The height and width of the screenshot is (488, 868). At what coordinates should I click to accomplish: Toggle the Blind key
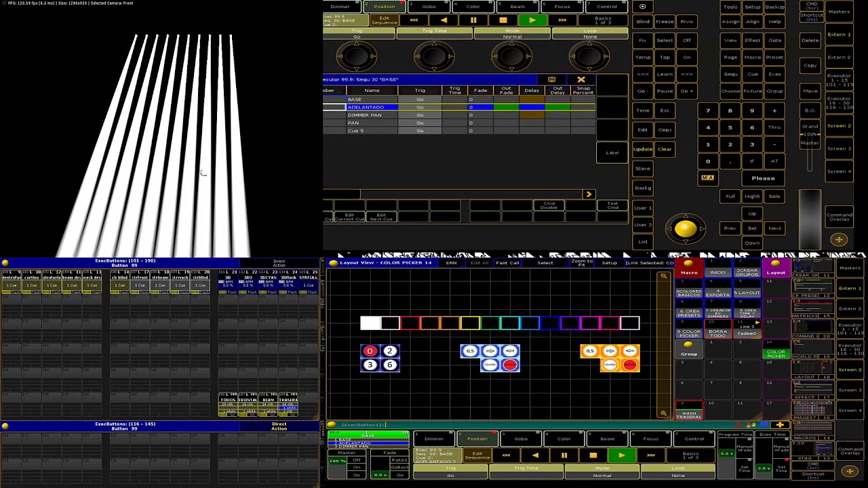pyautogui.click(x=643, y=22)
